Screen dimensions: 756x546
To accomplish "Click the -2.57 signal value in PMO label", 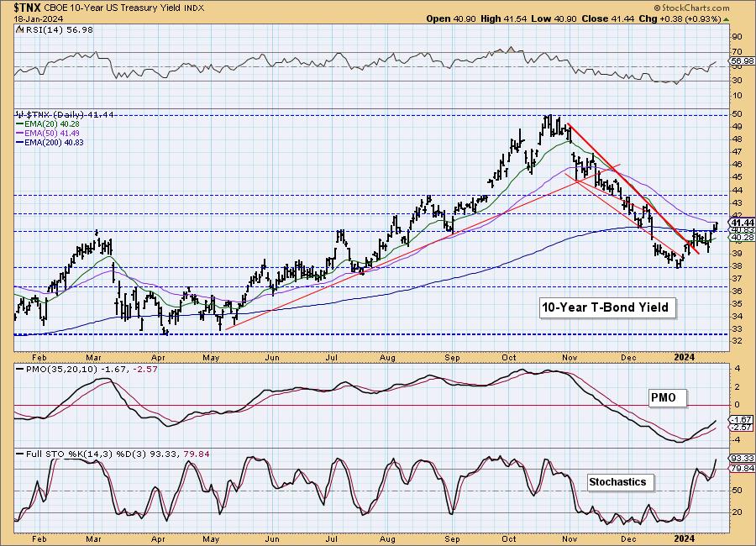I will [x=145, y=369].
